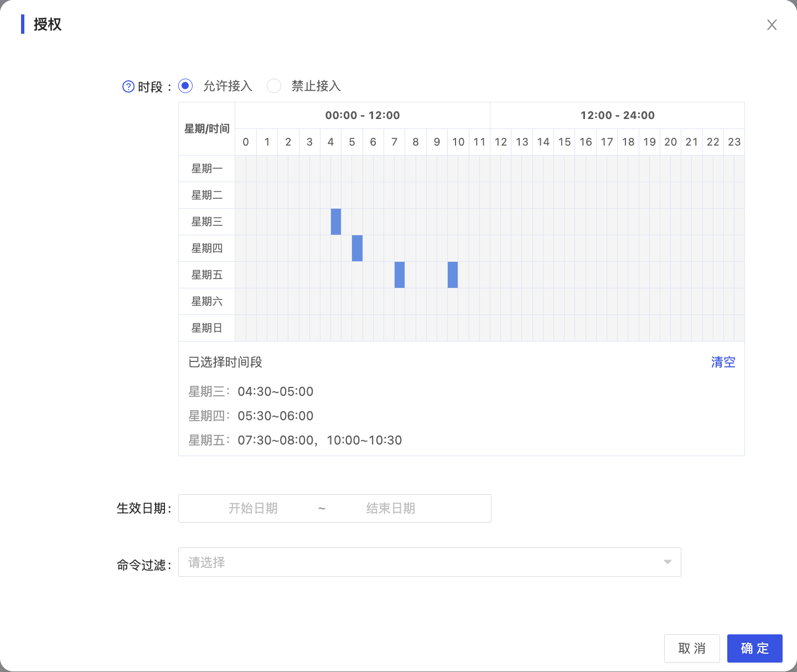797x672 pixels.
Task: Select the 允许接入 radio button
Action: [x=185, y=86]
